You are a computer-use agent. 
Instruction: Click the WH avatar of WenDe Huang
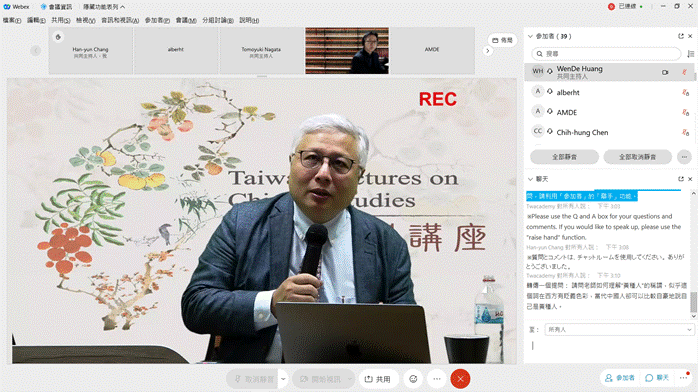(x=538, y=71)
